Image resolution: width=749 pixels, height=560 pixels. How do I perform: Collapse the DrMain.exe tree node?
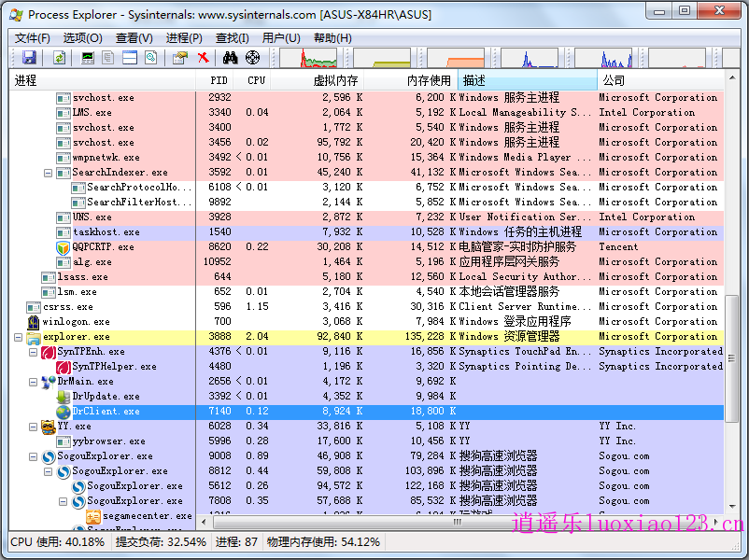[x=33, y=382]
